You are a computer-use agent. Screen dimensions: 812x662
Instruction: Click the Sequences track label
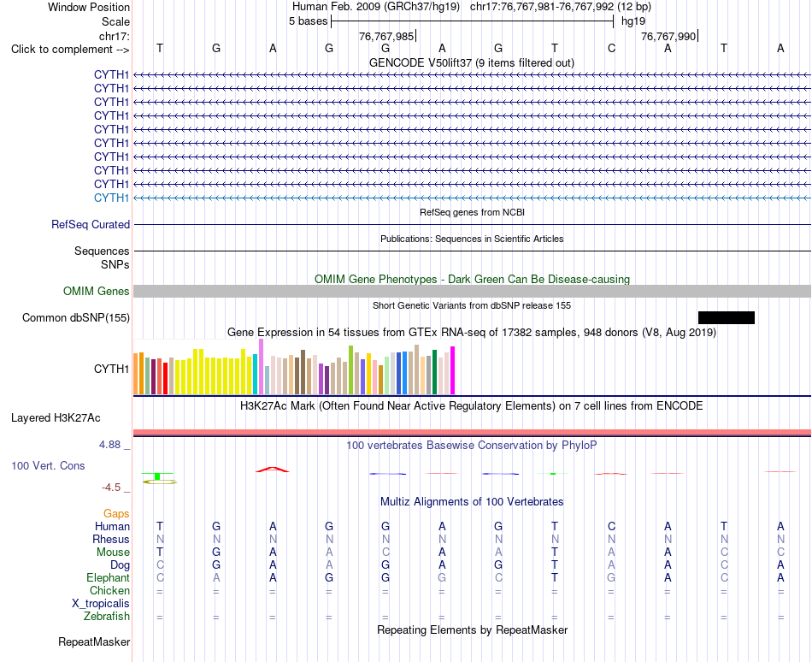[x=102, y=251]
